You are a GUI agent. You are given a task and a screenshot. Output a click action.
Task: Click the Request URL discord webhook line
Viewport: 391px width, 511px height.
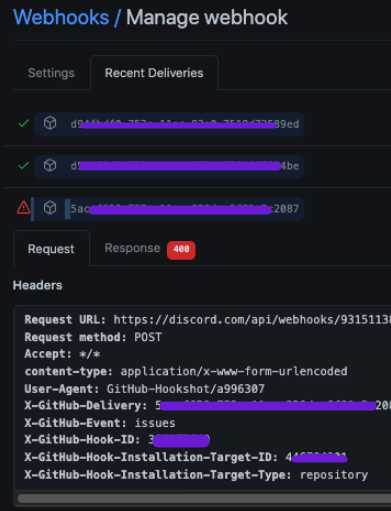click(x=208, y=320)
